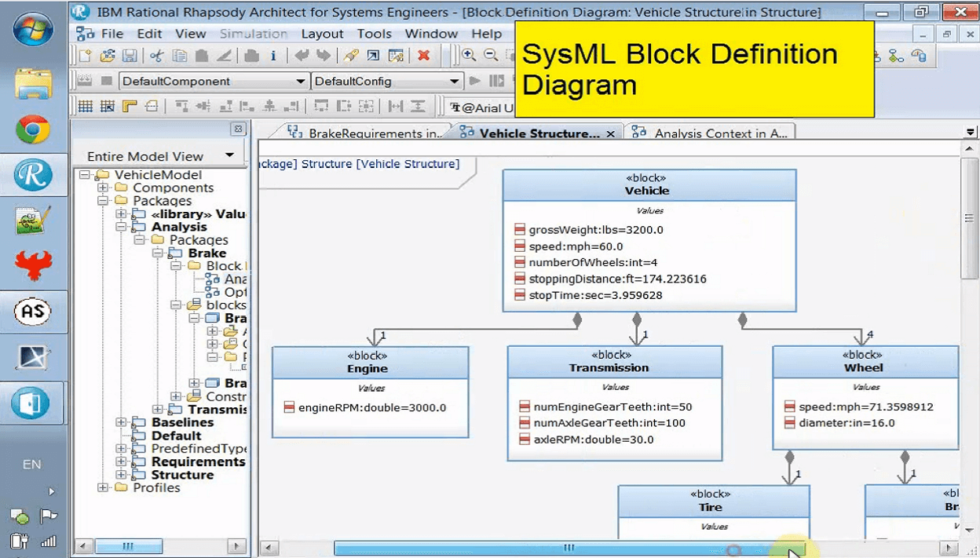The height and width of the screenshot is (558, 980).
Task: Click the Run play arrow icon
Action: pos(474,81)
